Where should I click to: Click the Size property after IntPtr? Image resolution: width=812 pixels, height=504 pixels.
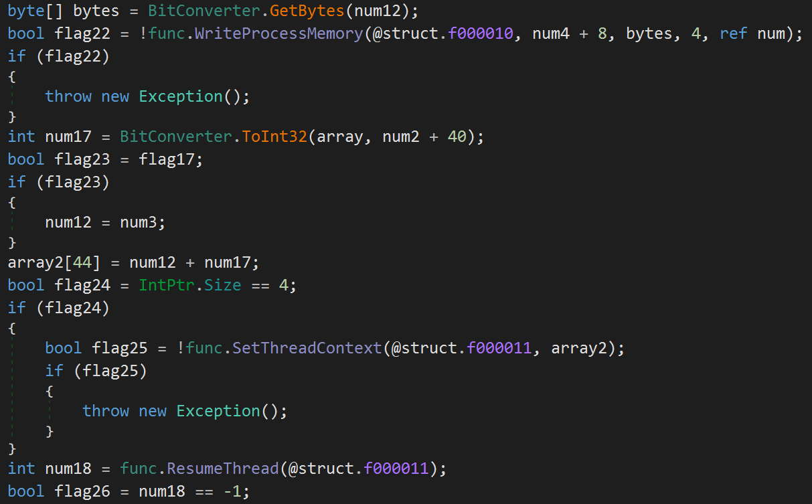click(222, 285)
